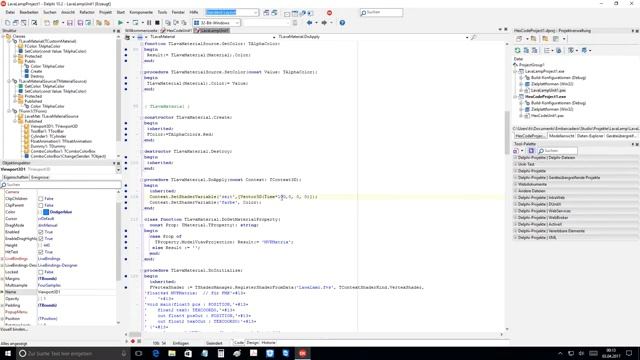Open Microsoft Edge from the taskbar
The image size is (640, 360).
pos(156,353)
